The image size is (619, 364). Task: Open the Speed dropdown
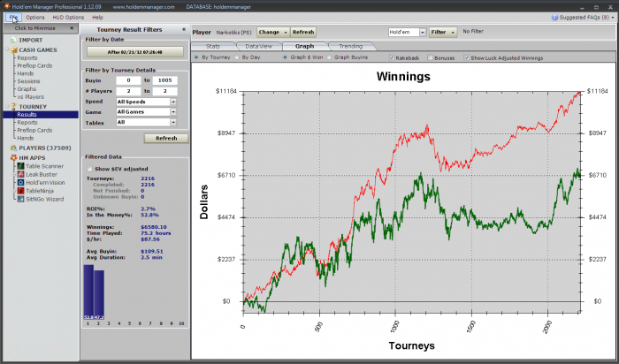pos(173,102)
